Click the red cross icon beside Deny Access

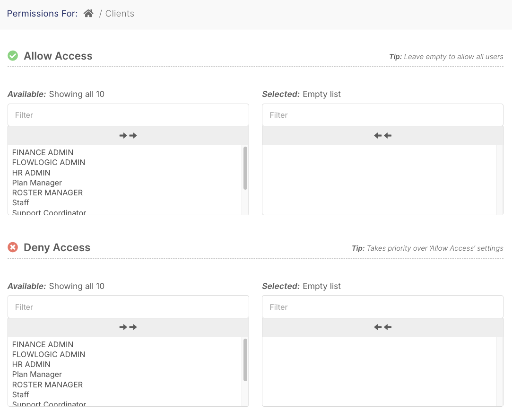(13, 247)
